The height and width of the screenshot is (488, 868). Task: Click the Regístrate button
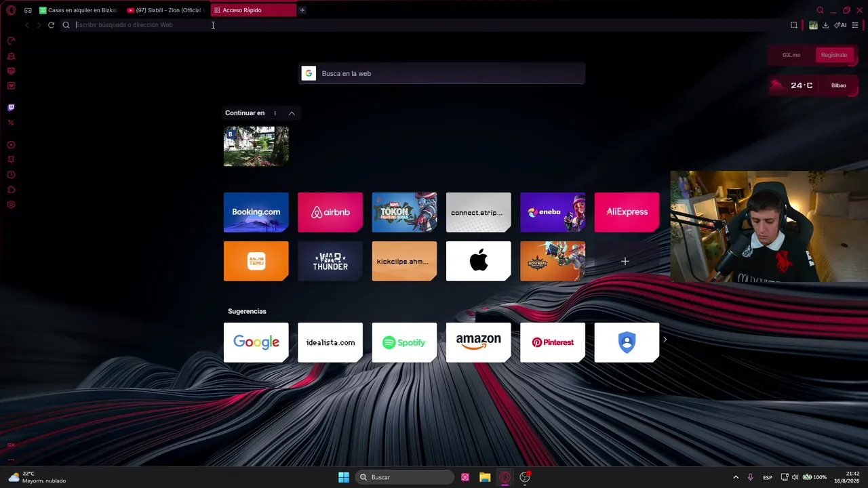834,55
